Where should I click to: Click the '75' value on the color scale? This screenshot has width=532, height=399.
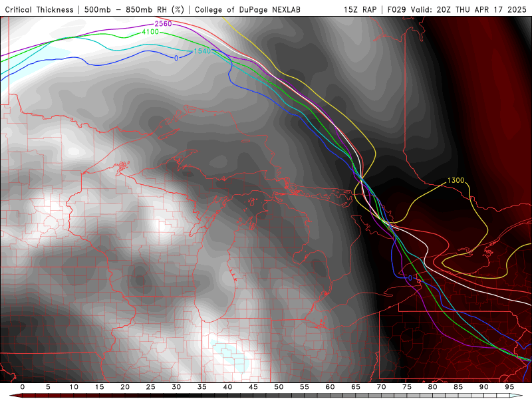[x=407, y=387]
